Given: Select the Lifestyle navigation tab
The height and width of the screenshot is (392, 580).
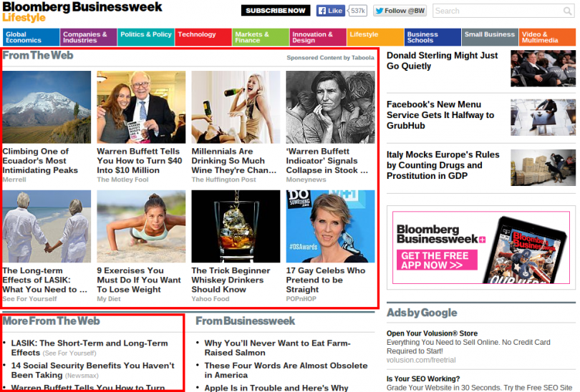Looking at the screenshot, I should [375, 37].
